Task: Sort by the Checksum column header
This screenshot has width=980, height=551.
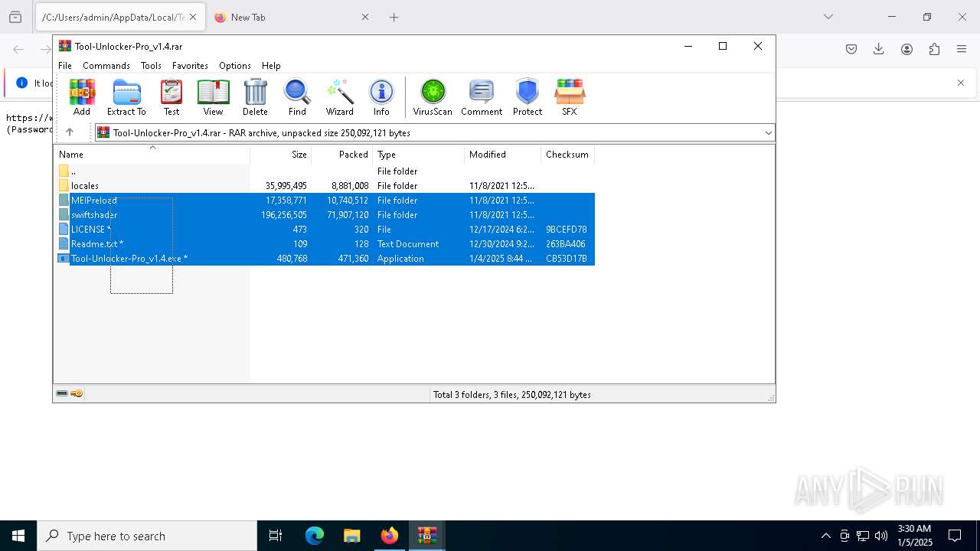Action: click(567, 155)
